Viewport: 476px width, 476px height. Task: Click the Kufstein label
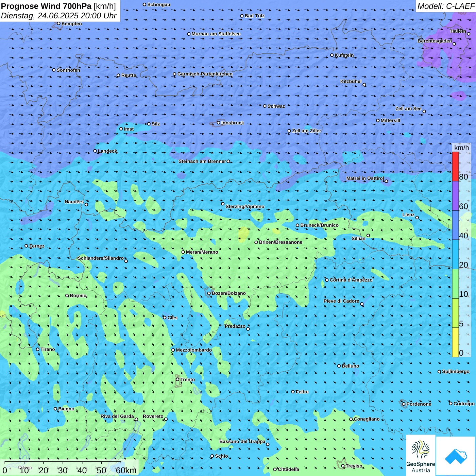[344, 55]
